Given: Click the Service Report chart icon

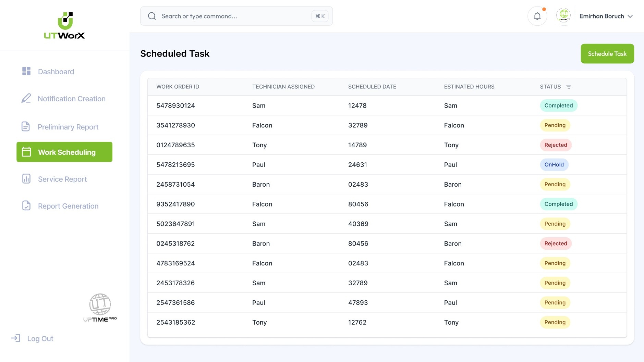Looking at the screenshot, I should coord(26,179).
